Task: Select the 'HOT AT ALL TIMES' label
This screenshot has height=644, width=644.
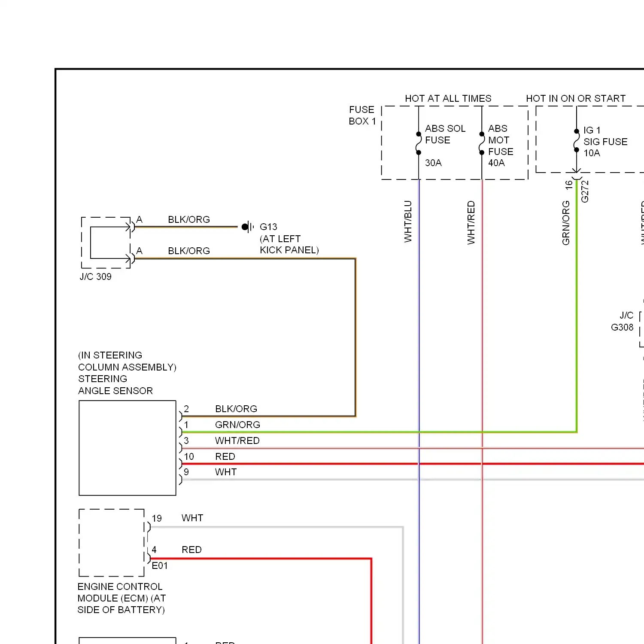Action: (x=448, y=98)
